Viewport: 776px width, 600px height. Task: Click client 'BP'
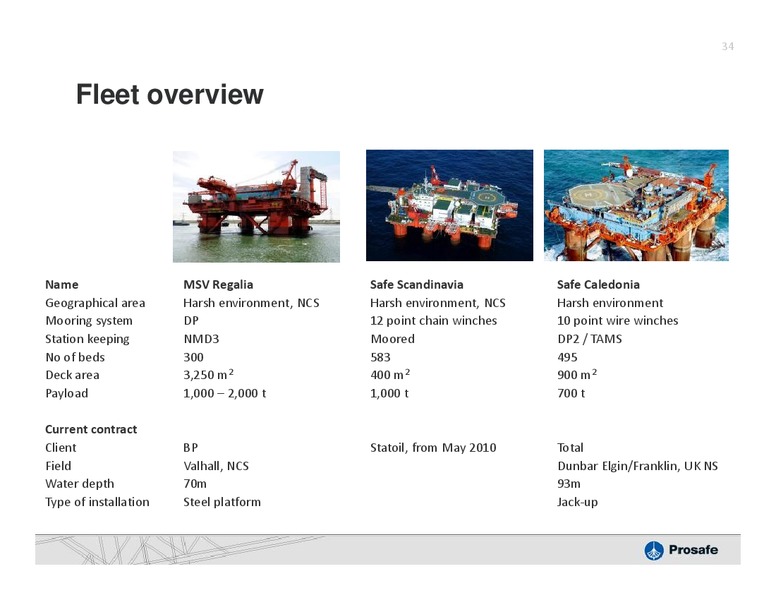tap(191, 448)
